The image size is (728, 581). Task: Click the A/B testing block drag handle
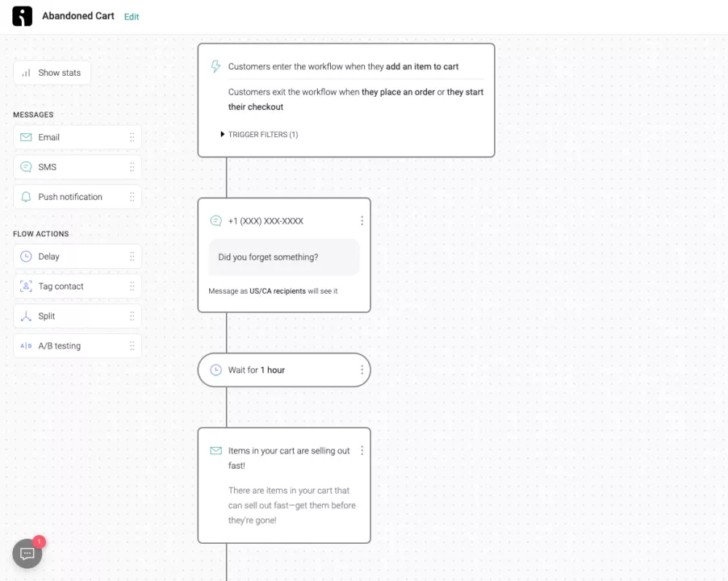tap(132, 345)
